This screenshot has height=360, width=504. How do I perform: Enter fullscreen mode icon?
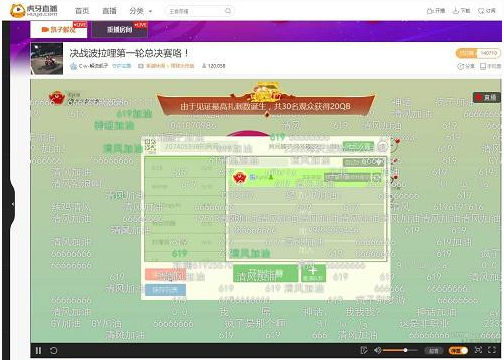pyautogui.click(x=492, y=350)
